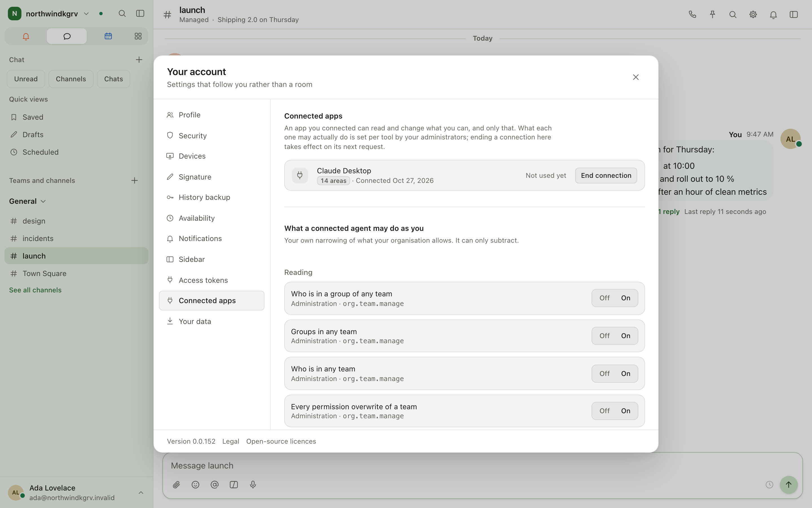The width and height of the screenshot is (812, 508).
Task: Toggle text formatting icon in composer
Action: (x=234, y=485)
